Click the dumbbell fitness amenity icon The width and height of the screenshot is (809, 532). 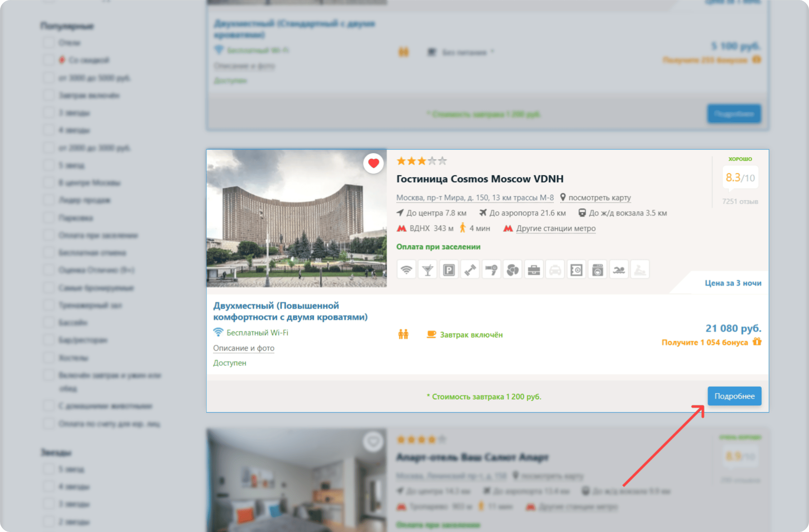coord(470,270)
